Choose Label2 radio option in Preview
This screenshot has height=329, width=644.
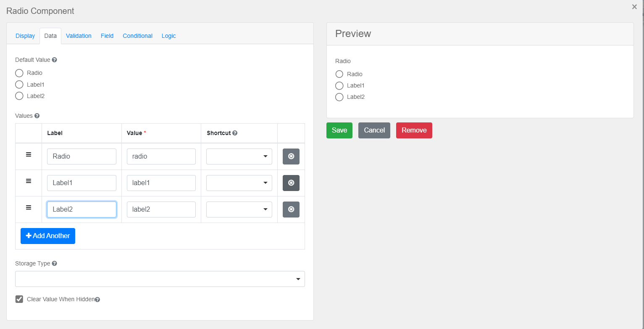(x=339, y=97)
